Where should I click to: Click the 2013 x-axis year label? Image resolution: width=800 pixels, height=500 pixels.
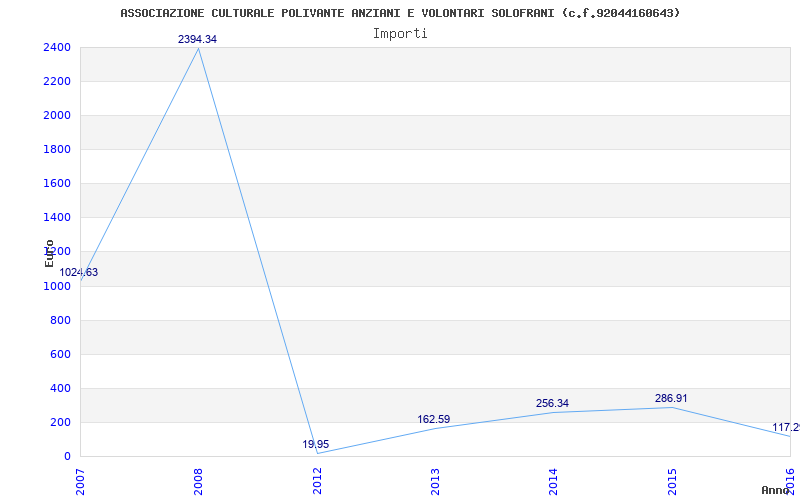point(435,481)
